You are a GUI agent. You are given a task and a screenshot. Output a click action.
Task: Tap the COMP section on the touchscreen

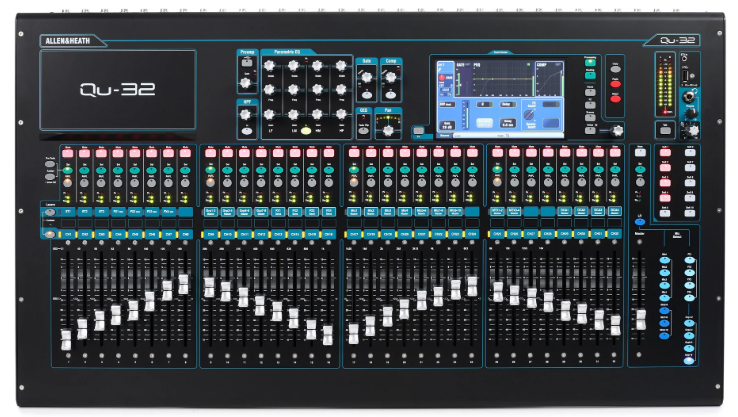549,79
